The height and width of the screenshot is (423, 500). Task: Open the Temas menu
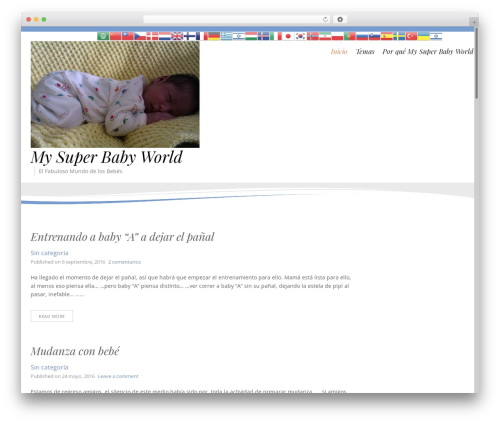[x=365, y=51]
